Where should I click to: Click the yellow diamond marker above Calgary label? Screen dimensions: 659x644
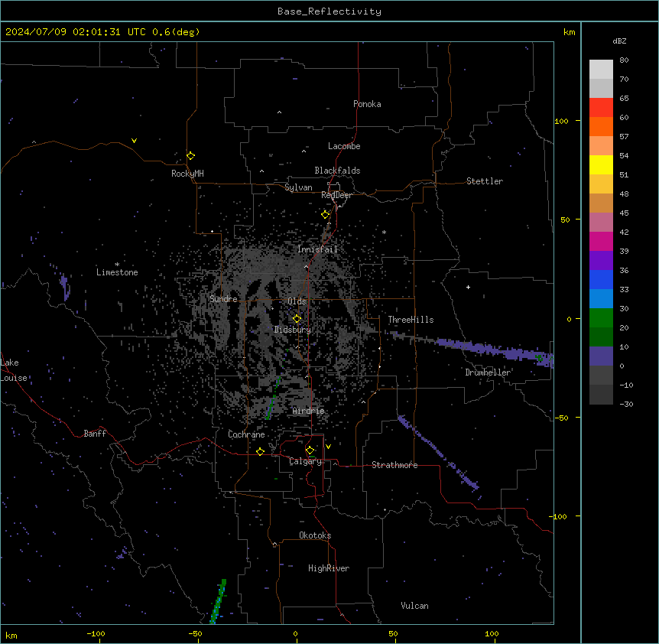tap(310, 450)
